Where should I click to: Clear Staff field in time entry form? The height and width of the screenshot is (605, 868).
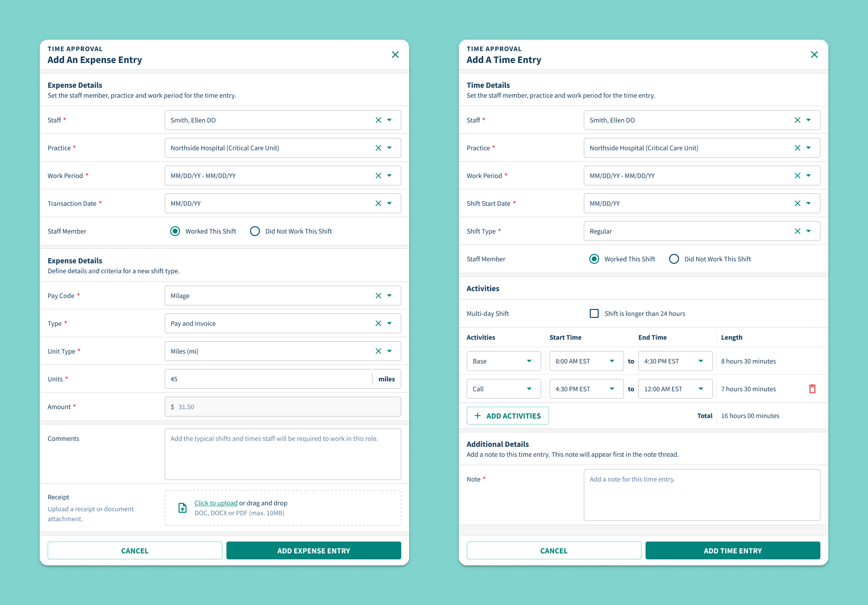click(798, 120)
